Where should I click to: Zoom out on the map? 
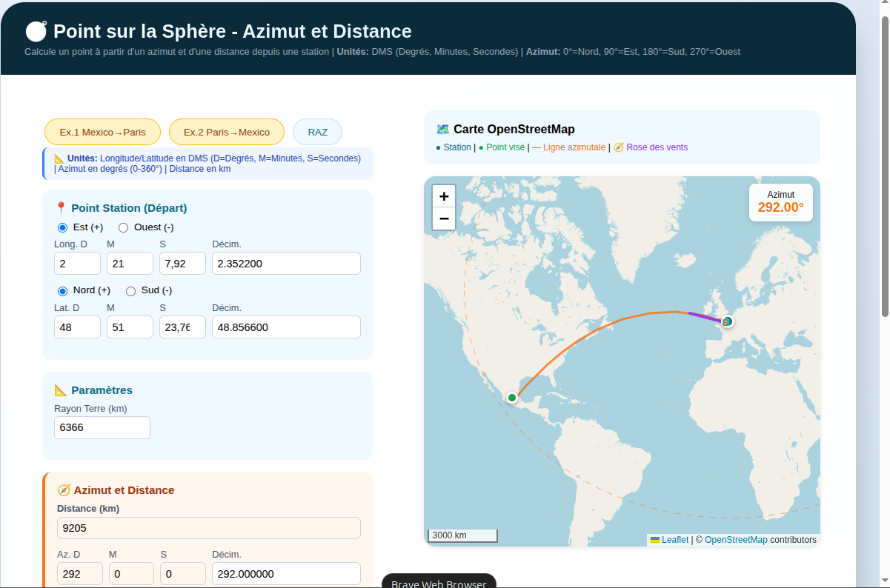[x=443, y=218]
